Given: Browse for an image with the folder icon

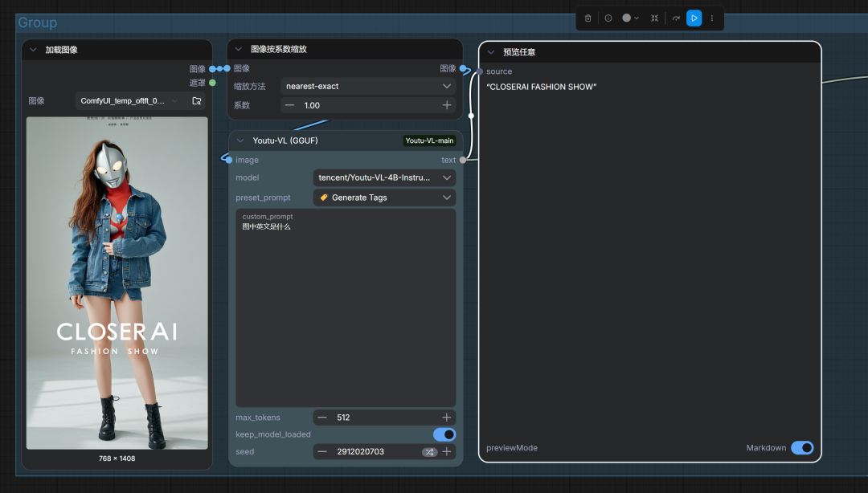Looking at the screenshot, I should coord(197,100).
